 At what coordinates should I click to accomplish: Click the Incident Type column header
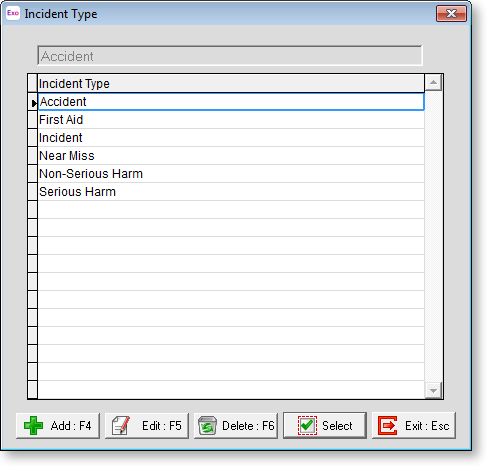[231, 83]
